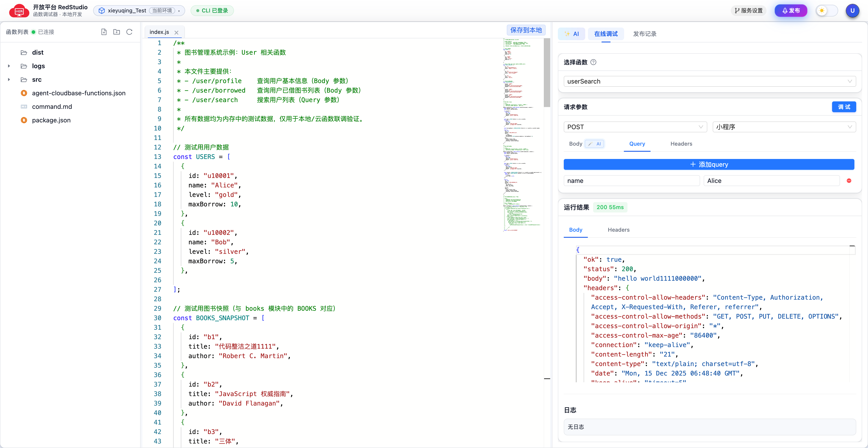
Task: Expand the logs folder
Action: click(9, 66)
